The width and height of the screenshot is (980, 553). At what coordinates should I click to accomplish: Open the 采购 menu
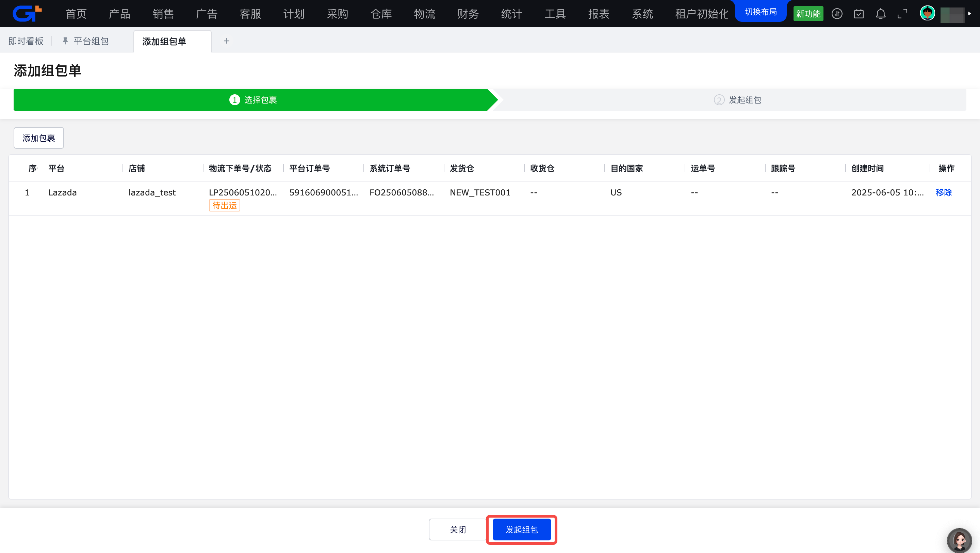coord(338,14)
